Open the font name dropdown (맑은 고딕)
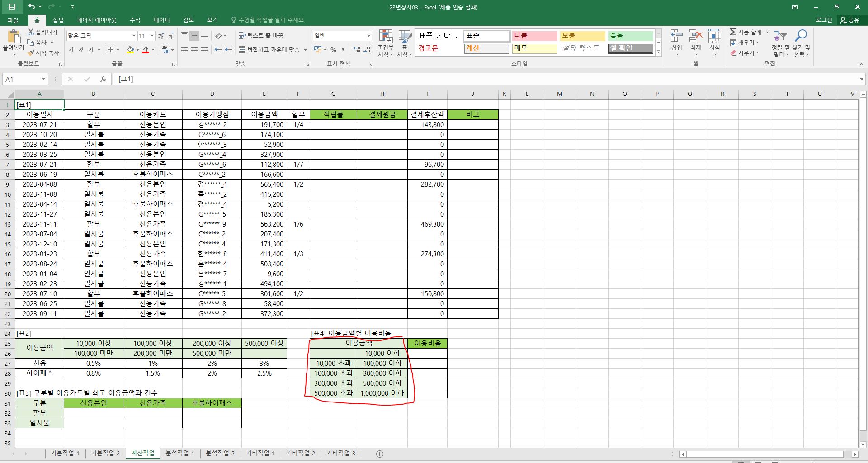The image size is (868, 463). 134,36
